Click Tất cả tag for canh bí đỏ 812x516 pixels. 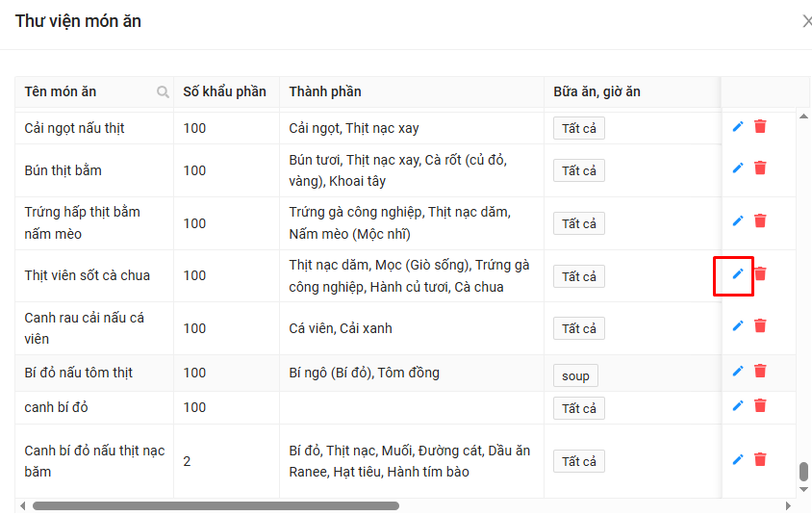pos(579,408)
